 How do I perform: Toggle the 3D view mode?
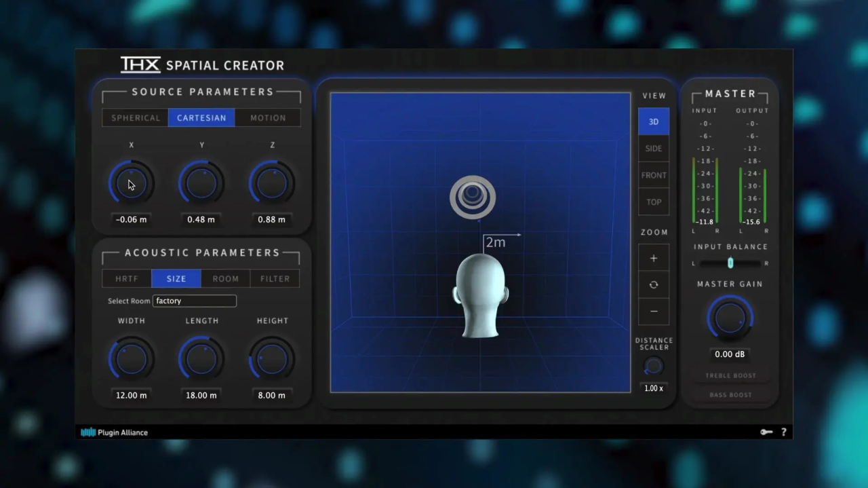pos(653,121)
